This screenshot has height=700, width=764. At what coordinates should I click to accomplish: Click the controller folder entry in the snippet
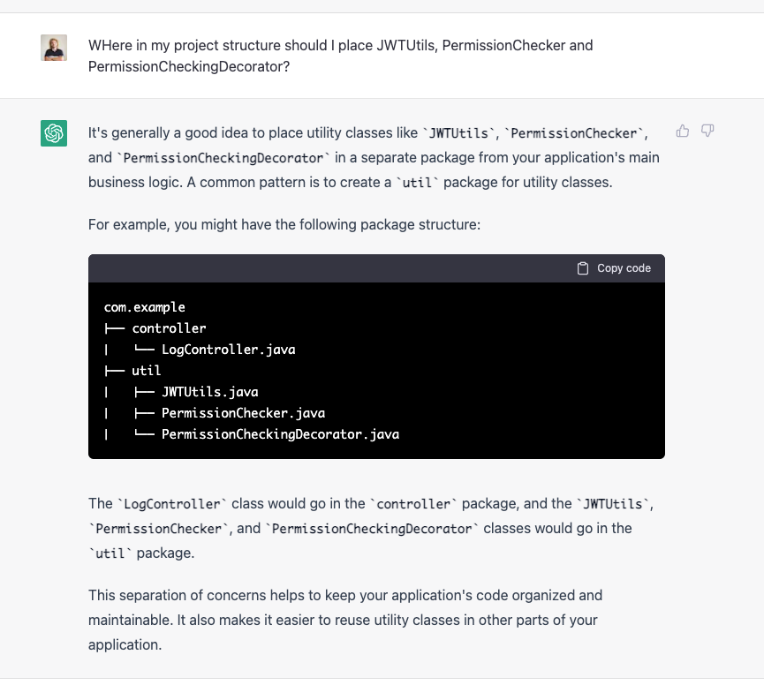tap(170, 327)
